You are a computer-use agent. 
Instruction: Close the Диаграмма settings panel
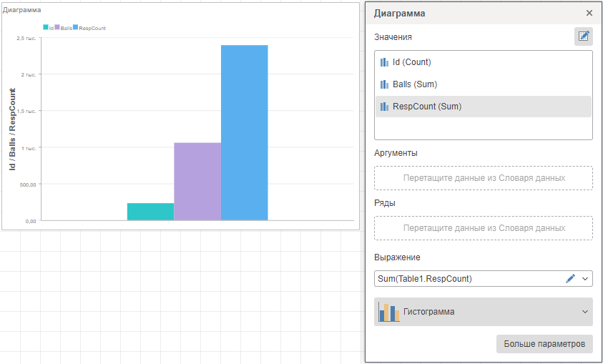[589, 13]
